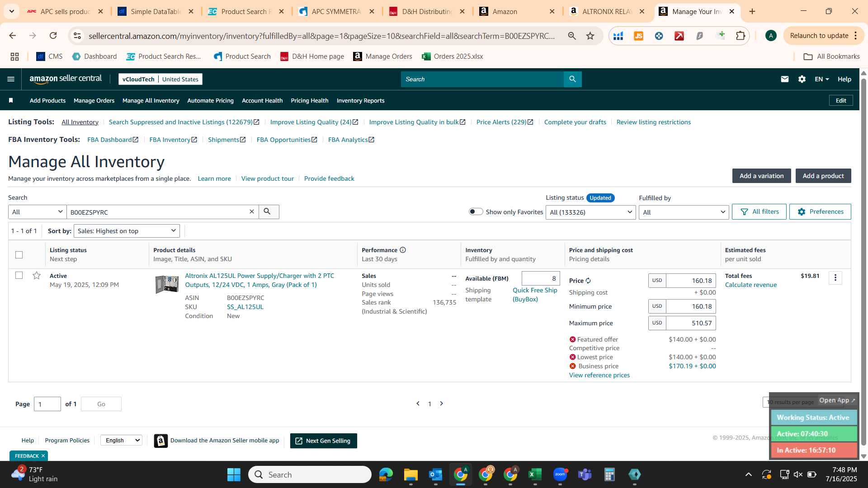This screenshot has width=868, height=488.
Task: Click the Performance info icon
Action: coord(403,250)
